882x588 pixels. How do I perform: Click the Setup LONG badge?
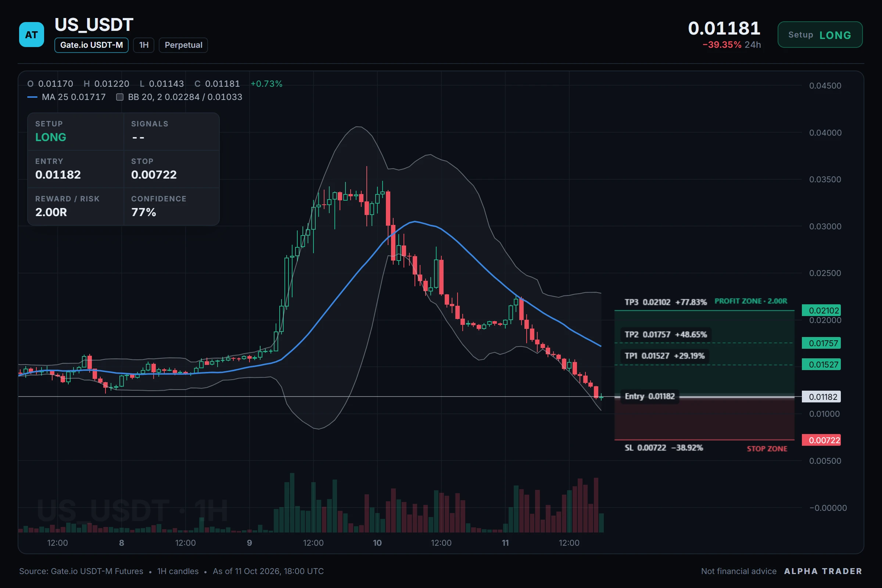point(820,35)
